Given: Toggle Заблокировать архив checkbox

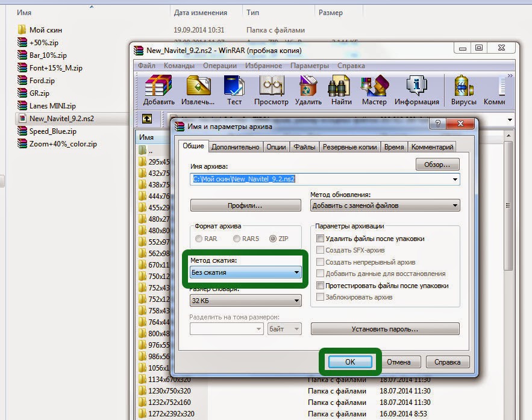Looking at the screenshot, I should pos(320,297).
